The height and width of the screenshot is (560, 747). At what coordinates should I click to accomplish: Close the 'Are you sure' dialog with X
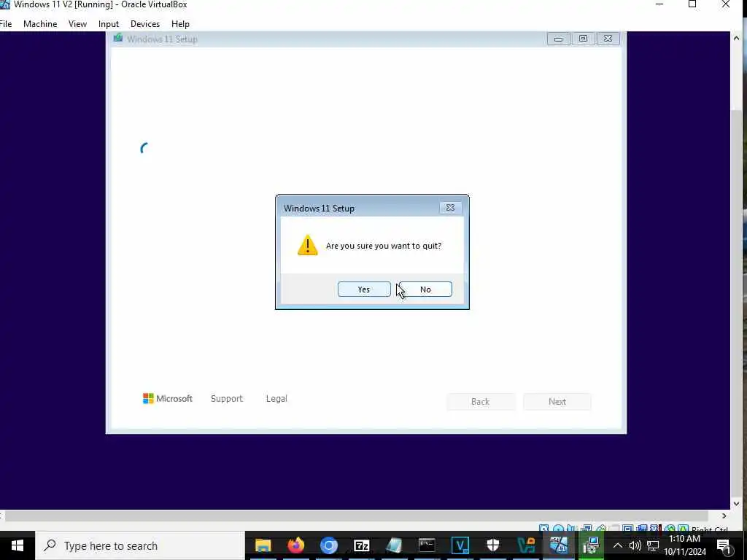[x=450, y=208]
